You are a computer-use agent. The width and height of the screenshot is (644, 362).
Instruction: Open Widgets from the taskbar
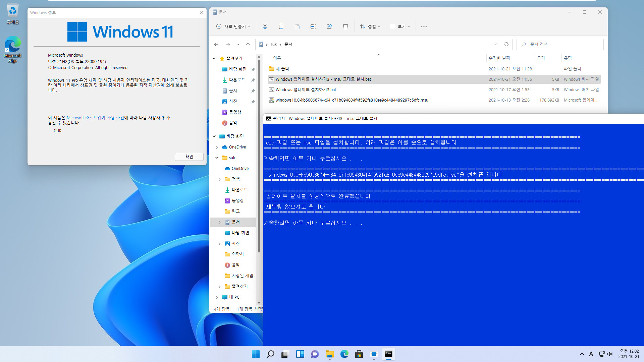[300, 354]
